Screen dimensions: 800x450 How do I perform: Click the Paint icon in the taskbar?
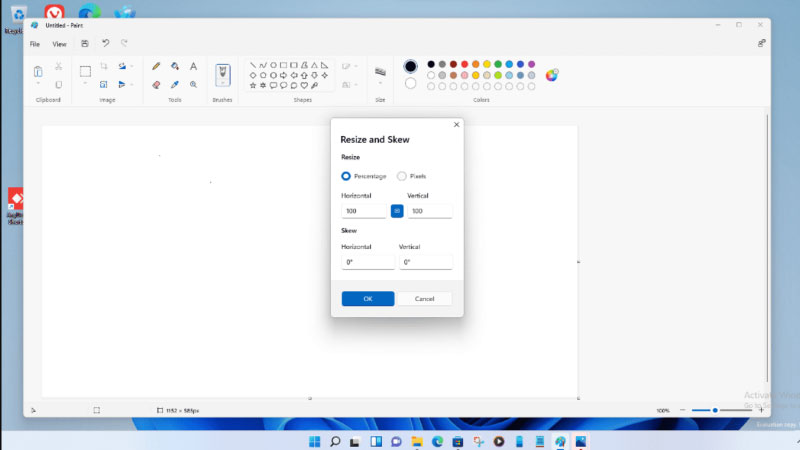tap(560, 441)
